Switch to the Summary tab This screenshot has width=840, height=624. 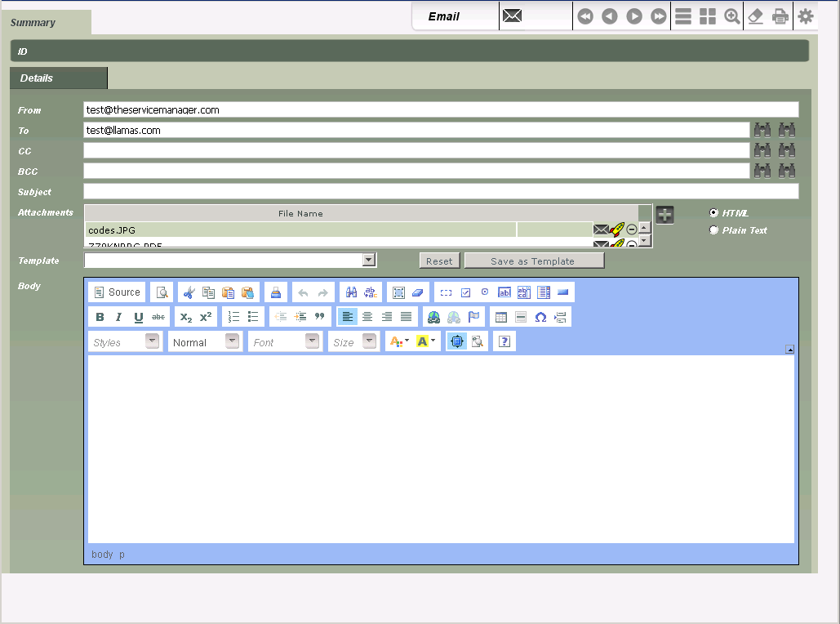pyautogui.click(x=33, y=23)
